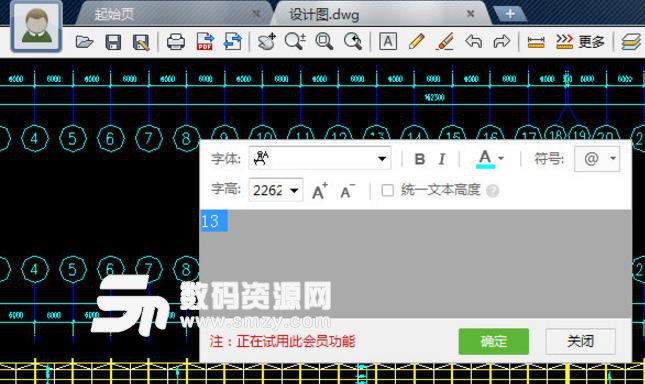Increase font size with A+ icon
Screen dimensions: 645x384
[320, 191]
